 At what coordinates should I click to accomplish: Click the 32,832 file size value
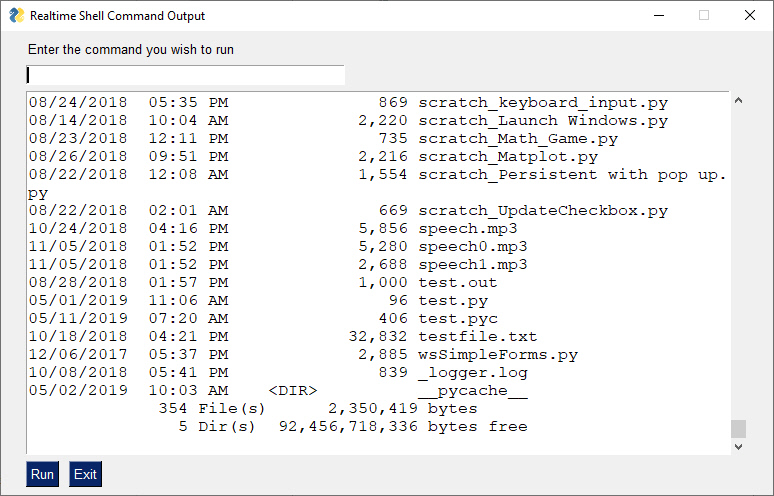pyautogui.click(x=378, y=337)
